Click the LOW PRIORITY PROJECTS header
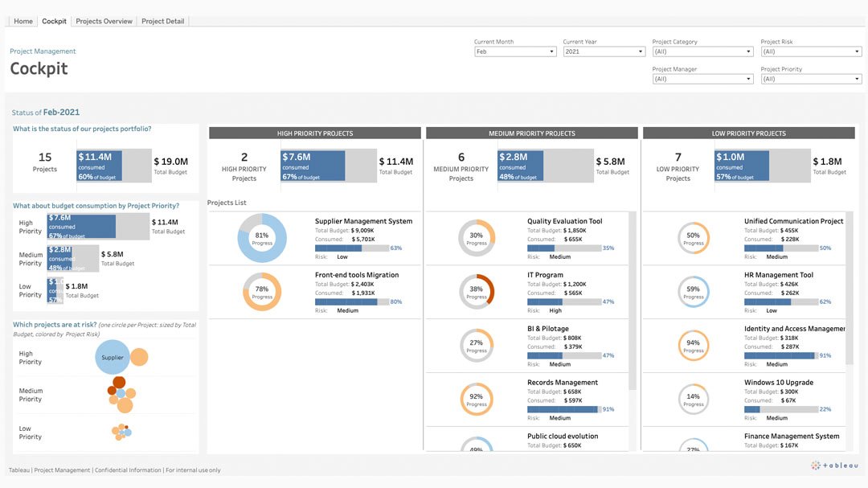The image size is (868, 488). tap(749, 133)
